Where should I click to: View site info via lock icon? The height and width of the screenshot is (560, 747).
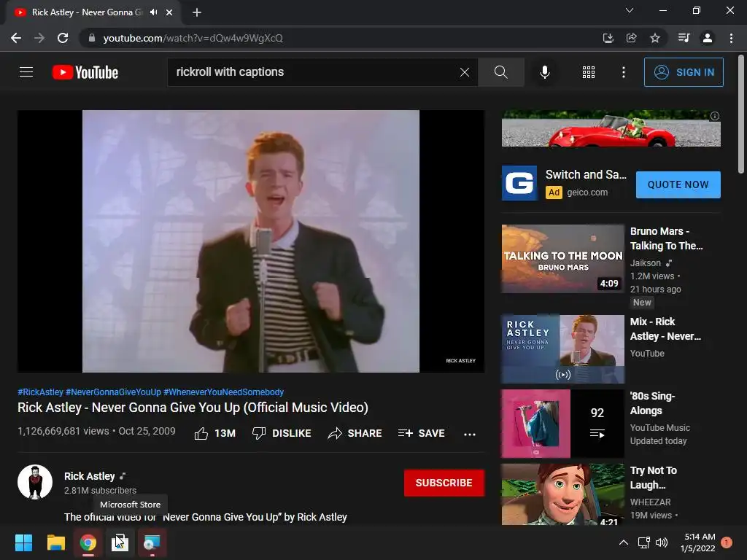pos(92,38)
